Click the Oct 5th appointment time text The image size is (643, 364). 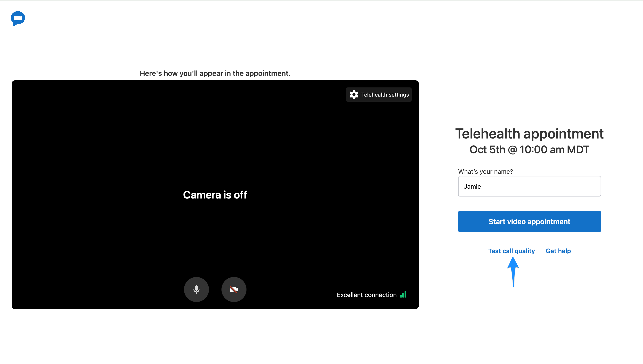click(529, 149)
